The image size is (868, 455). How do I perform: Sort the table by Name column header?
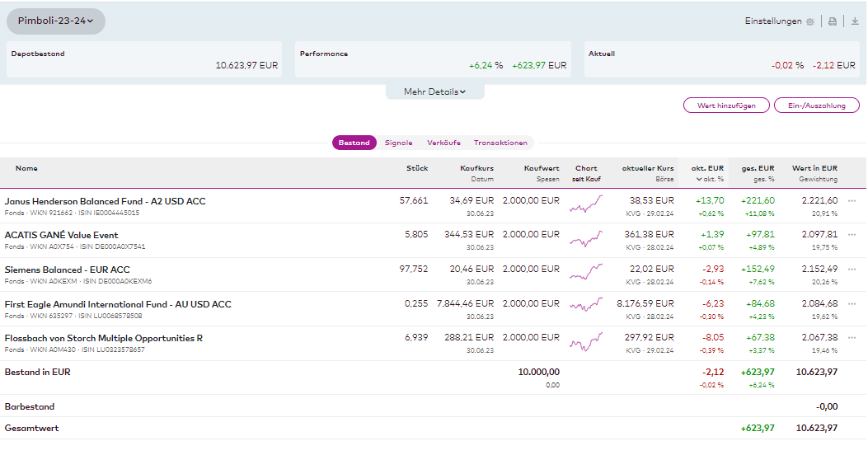pos(26,168)
